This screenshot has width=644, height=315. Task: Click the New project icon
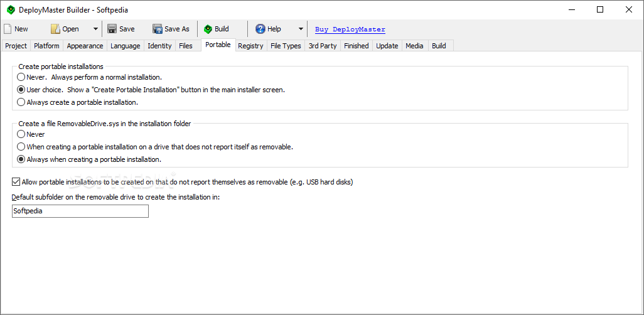pyautogui.click(x=8, y=29)
